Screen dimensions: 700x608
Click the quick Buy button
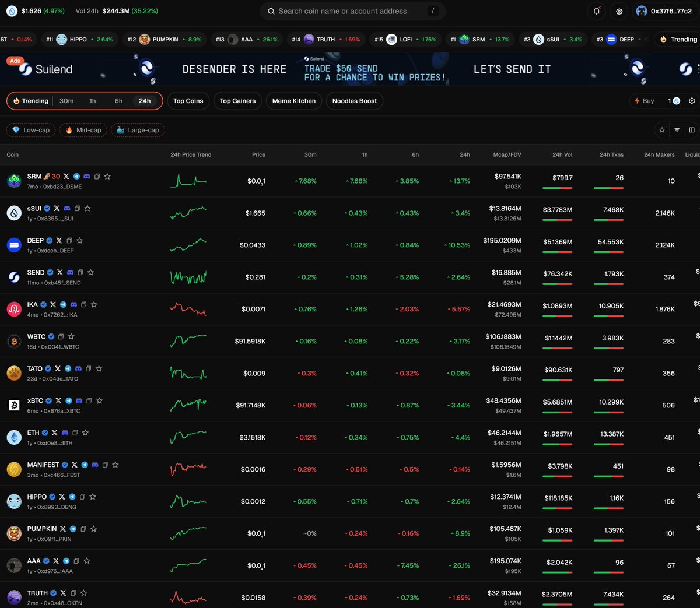point(645,101)
